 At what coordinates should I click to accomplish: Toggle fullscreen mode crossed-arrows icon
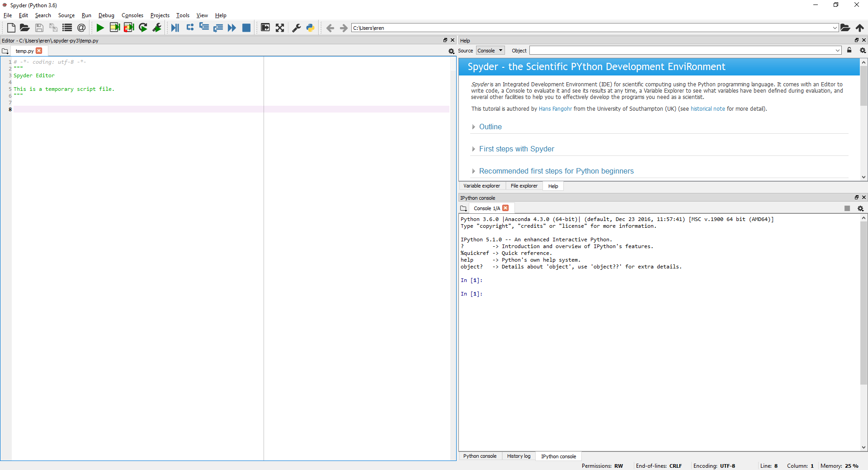[280, 28]
